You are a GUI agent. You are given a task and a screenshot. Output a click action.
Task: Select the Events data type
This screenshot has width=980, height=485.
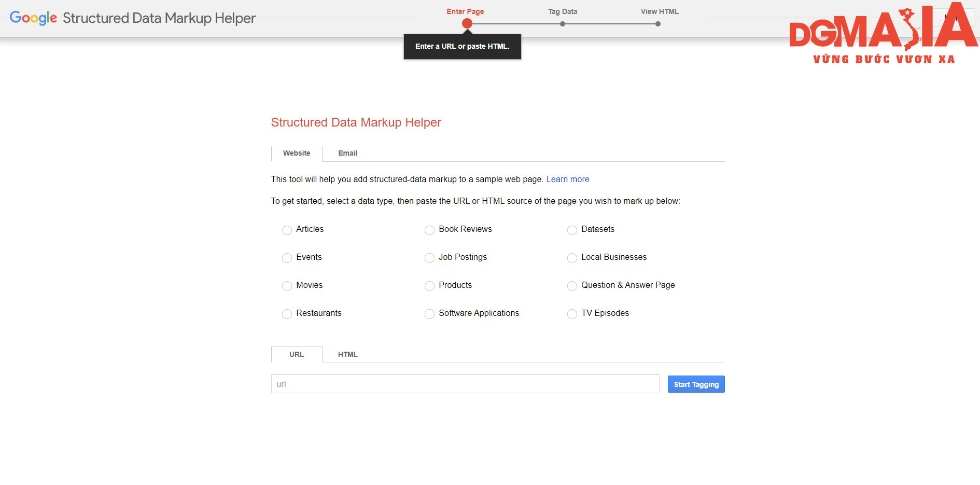287,258
